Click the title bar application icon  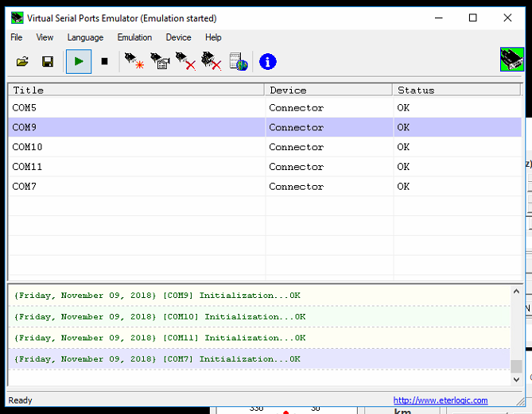pos(17,17)
